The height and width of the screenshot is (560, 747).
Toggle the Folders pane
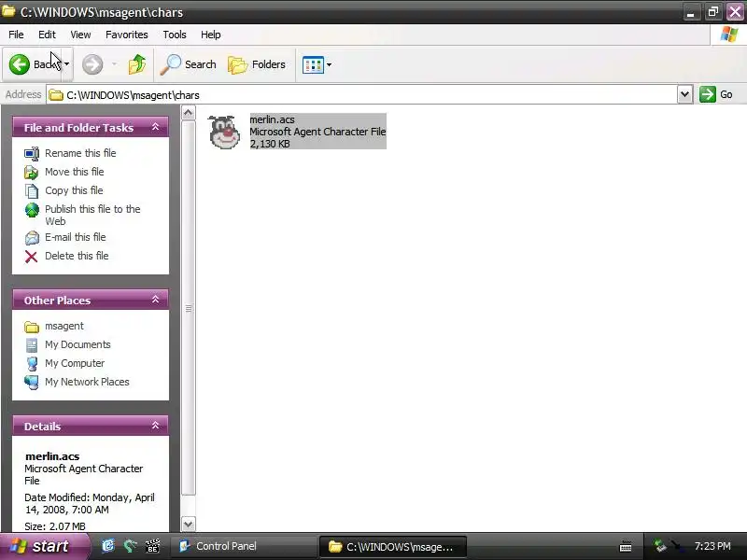pyautogui.click(x=257, y=64)
